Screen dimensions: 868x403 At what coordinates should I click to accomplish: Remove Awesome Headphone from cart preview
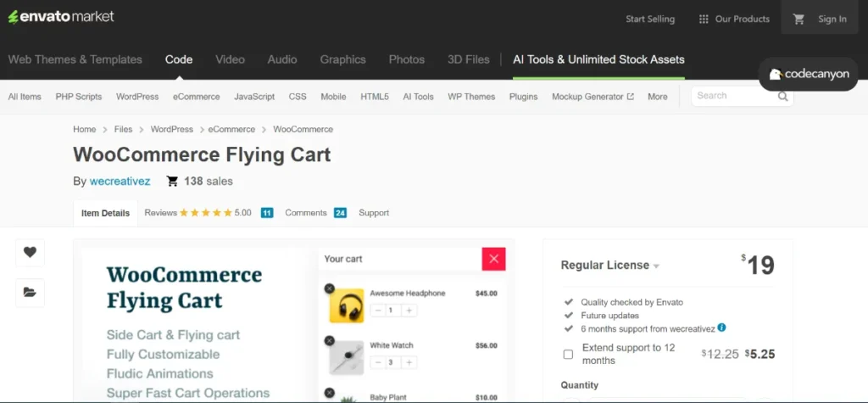coord(330,288)
